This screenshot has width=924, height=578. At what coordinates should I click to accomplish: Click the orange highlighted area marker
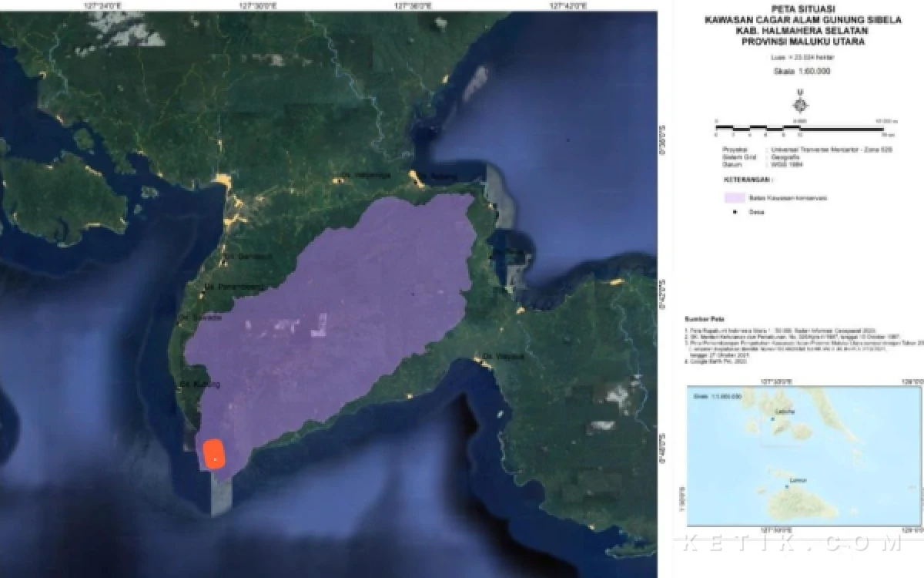tap(213, 453)
